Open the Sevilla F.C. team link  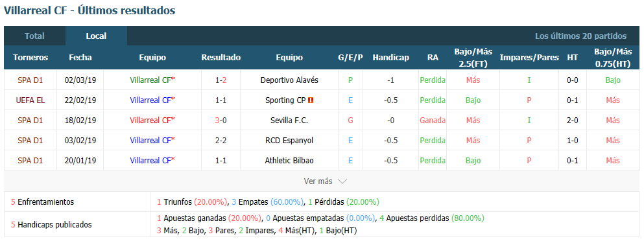(x=289, y=121)
